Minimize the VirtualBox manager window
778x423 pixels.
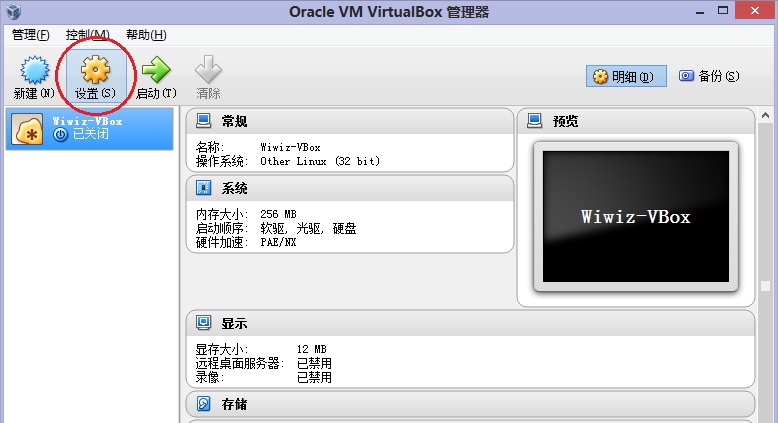pos(700,11)
